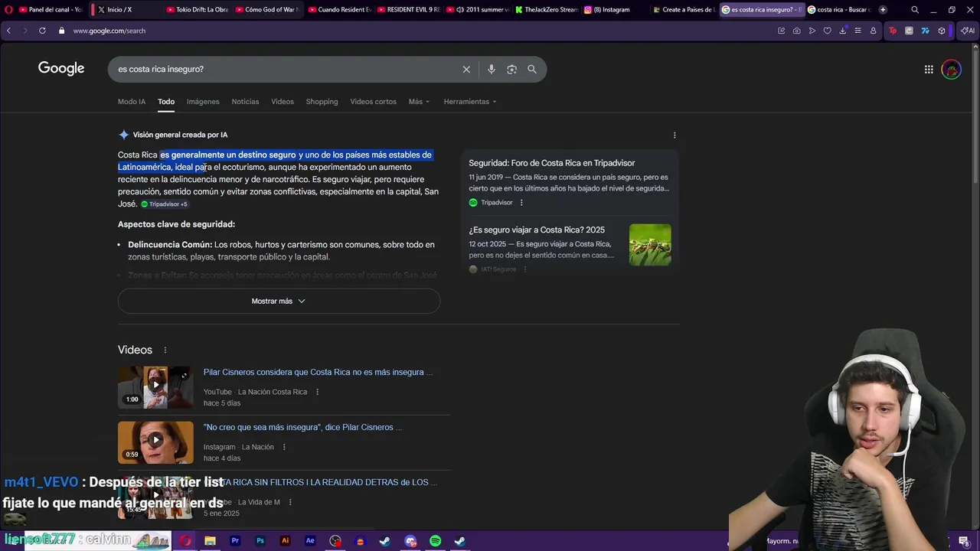Expand AI overview with Mostrar más
The height and width of the screenshot is (551, 980).
point(279,301)
